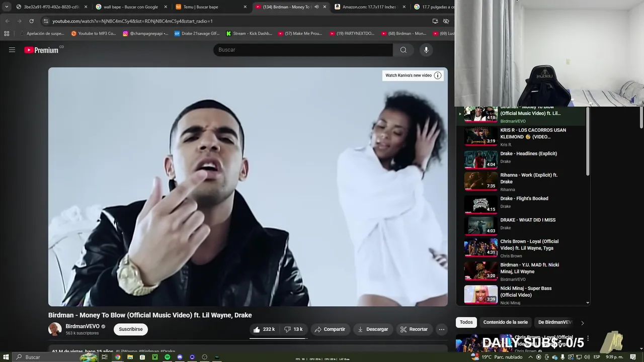Open the BirdmanVEVO channel avatar
This screenshot has width=644, height=362.
click(55, 329)
